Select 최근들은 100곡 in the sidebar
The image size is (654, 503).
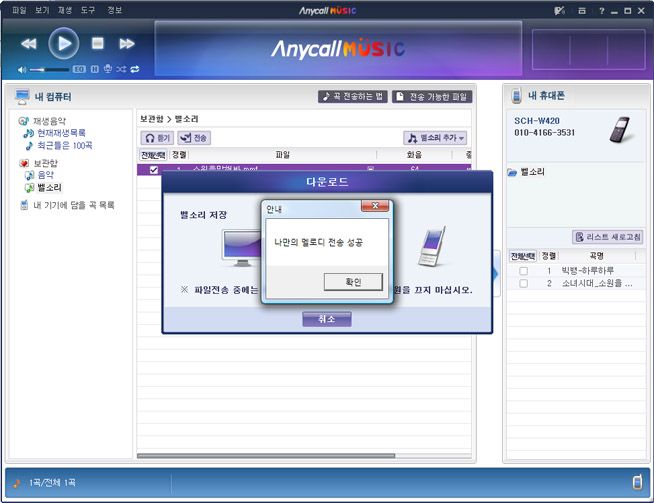tap(65, 146)
